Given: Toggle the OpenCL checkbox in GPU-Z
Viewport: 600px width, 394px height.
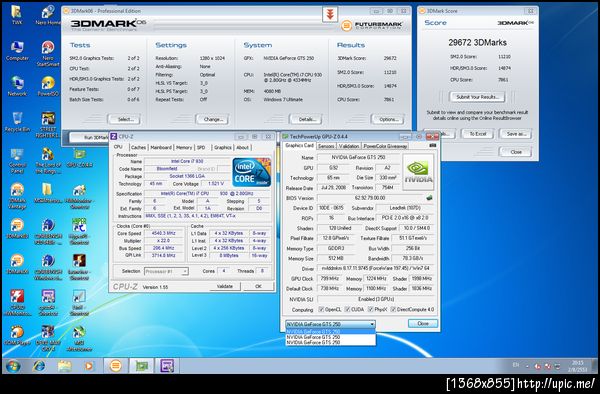Looking at the screenshot, I should pos(321,309).
